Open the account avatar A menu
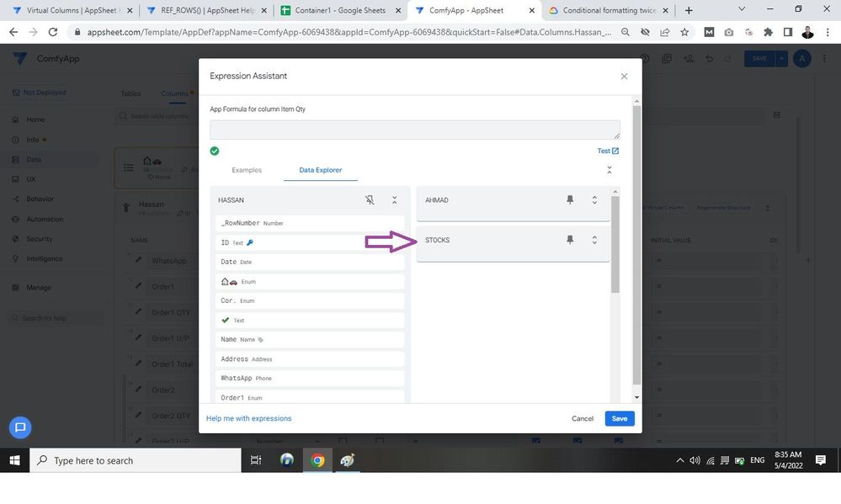Screen dimensions: 841x504 tap(801, 58)
